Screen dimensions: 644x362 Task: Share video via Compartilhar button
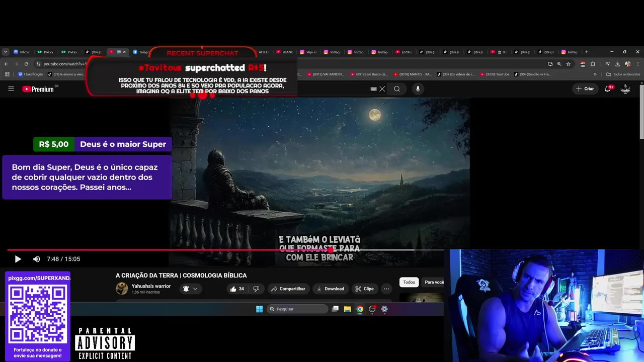point(288,289)
